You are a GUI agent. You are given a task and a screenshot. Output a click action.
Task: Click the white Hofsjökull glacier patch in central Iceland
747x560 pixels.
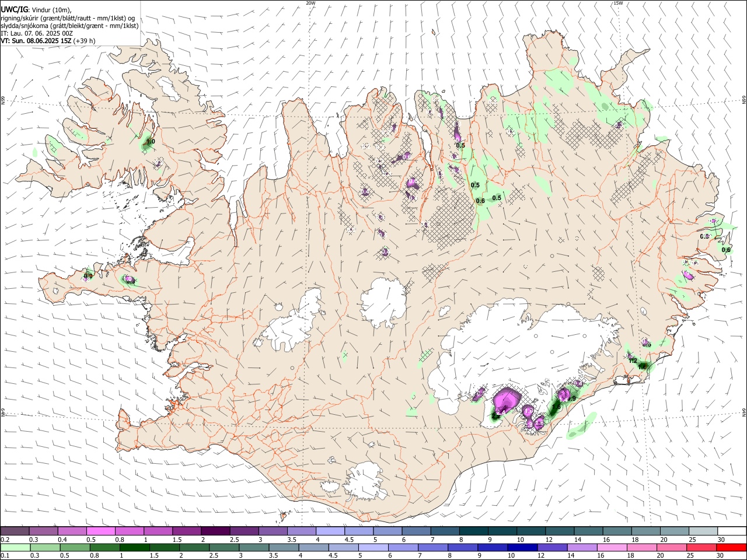383,302
